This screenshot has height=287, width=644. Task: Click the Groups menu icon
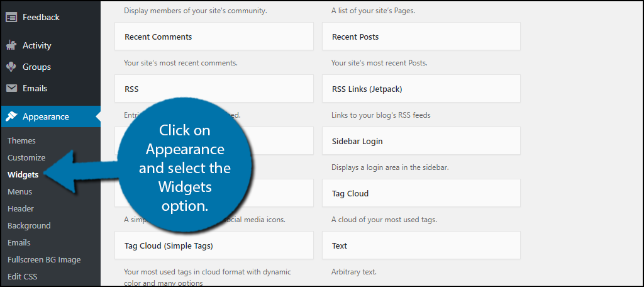[11, 67]
